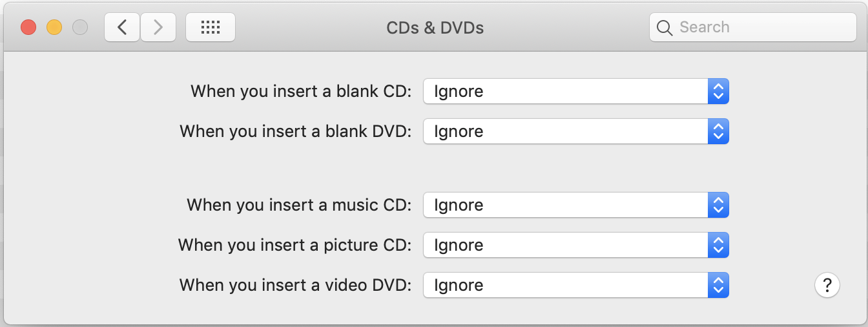868x327 pixels.
Task: Click the CDs & DVDs window title
Action: pyautogui.click(x=435, y=28)
